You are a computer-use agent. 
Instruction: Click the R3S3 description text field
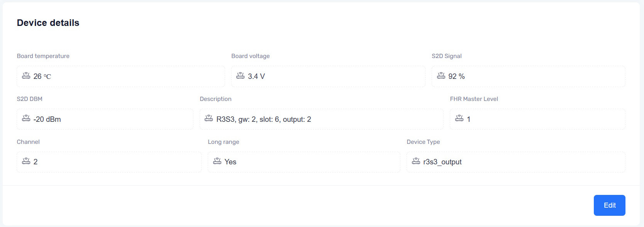click(322, 119)
